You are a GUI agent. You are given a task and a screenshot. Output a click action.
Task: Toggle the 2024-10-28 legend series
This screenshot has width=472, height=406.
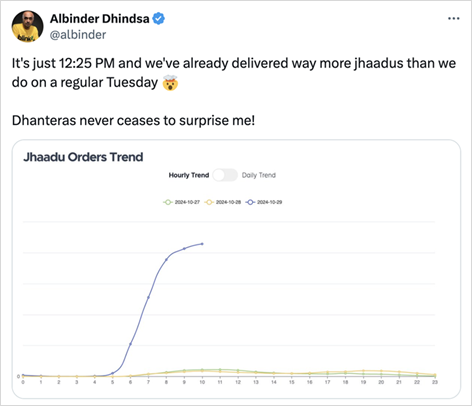click(222, 202)
